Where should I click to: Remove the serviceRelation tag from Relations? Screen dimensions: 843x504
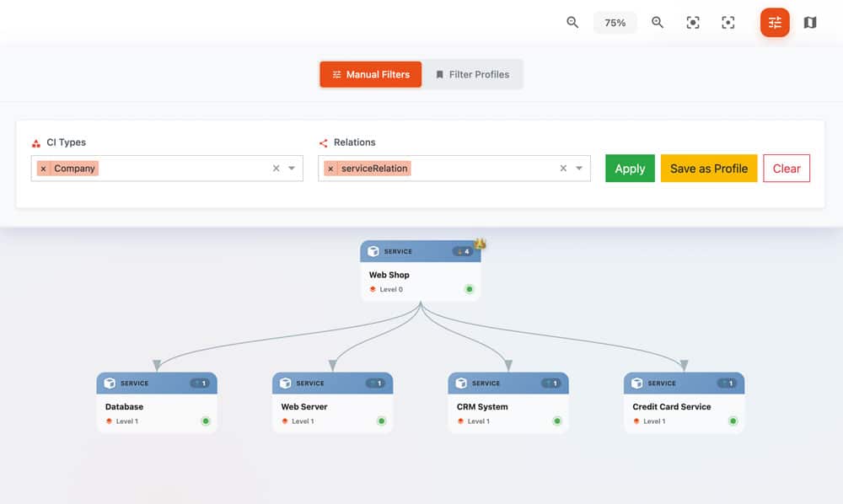330,169
